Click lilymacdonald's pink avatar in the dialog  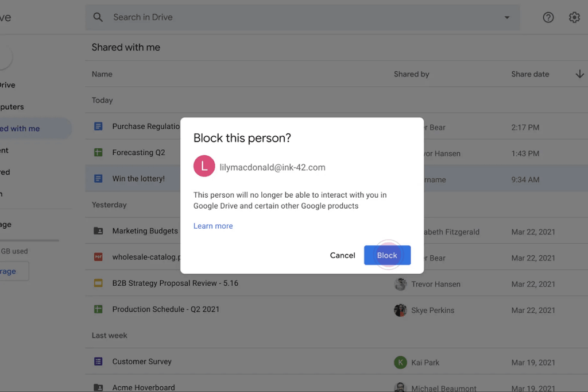pyautogui.click(x=204, y=166)
